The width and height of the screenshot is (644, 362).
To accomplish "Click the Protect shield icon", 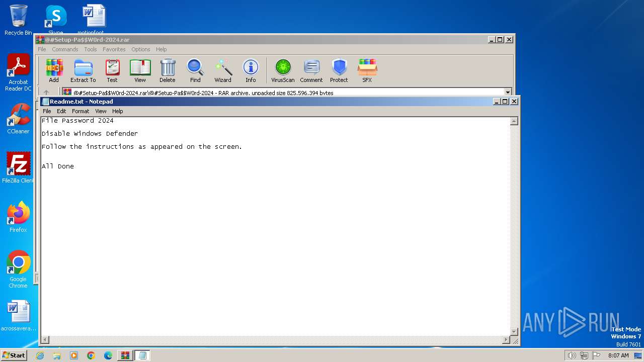I will (339, 71).
